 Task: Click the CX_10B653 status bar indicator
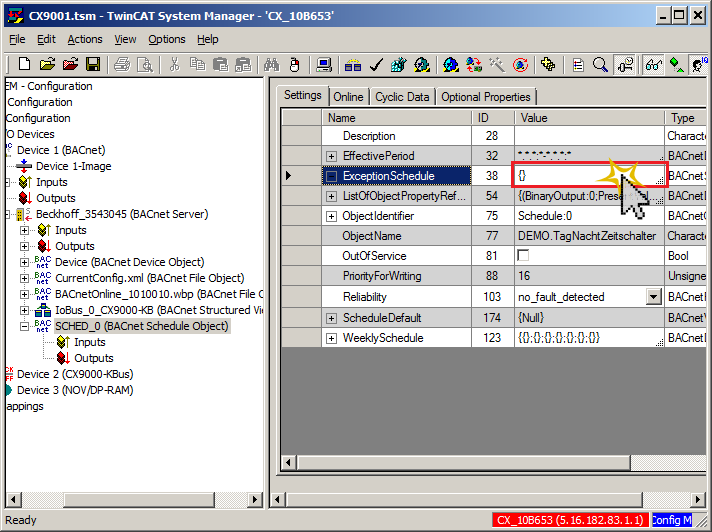tap(570, 520)
